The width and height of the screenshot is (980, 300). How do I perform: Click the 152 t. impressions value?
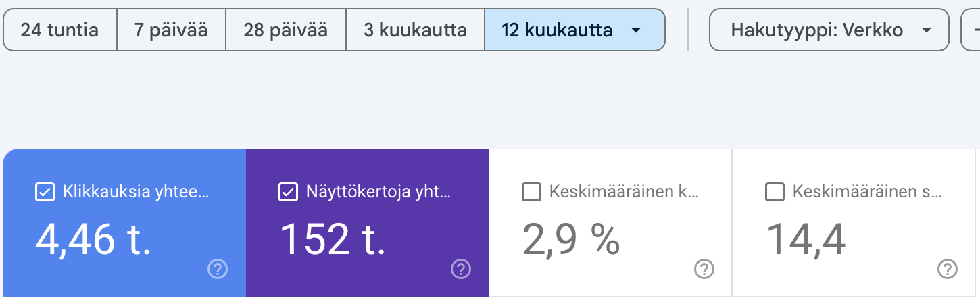(x=333, y=239)
